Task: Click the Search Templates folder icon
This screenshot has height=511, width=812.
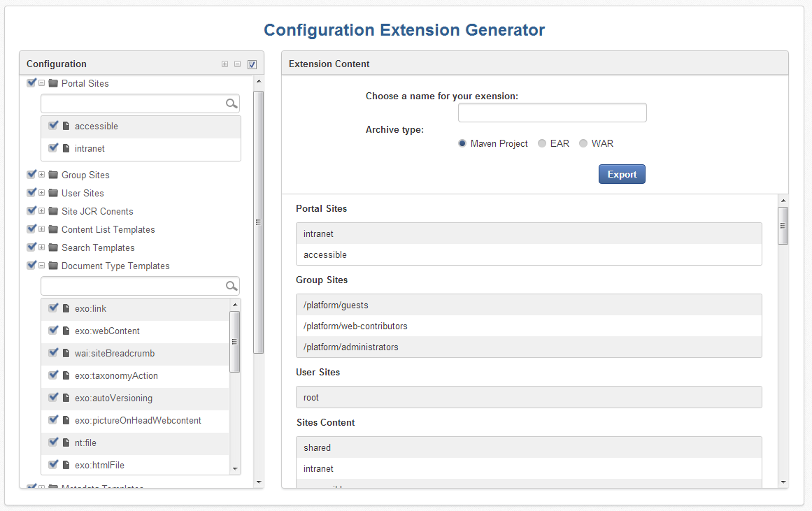Action: click(53, 247)
